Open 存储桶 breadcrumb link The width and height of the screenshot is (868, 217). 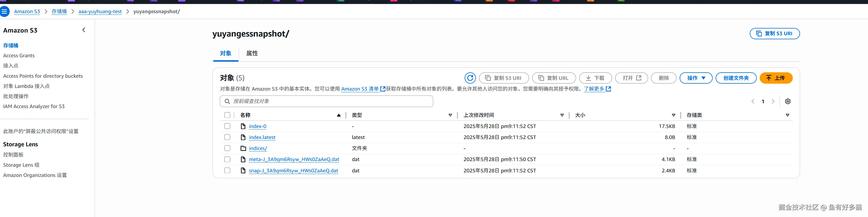tap(59, 12)
